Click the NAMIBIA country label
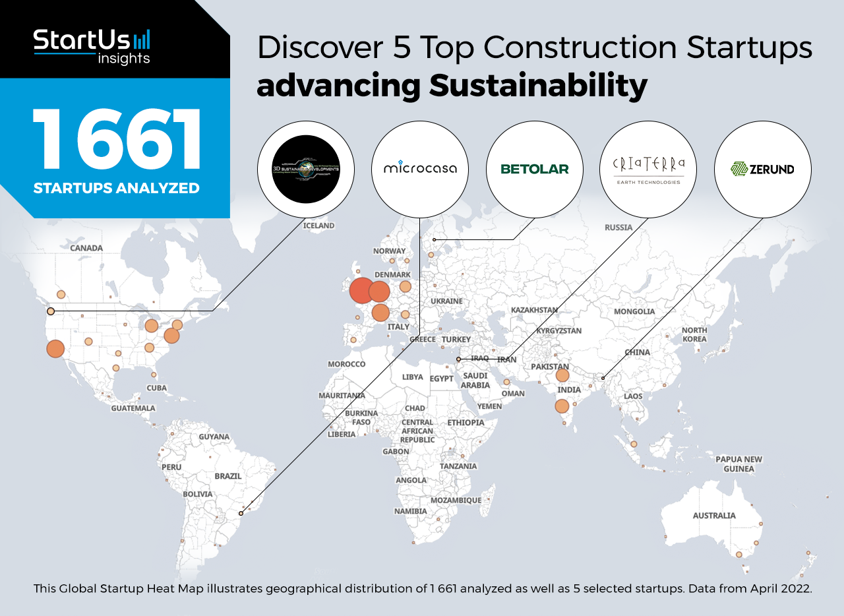The image size is (844, 616). click(x=411, y=512)
